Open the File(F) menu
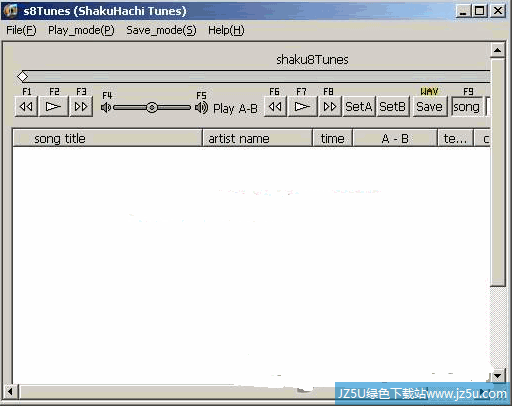The width and height of the screenshot is (513, 408). pyautogui.click(x=21, y=30)
